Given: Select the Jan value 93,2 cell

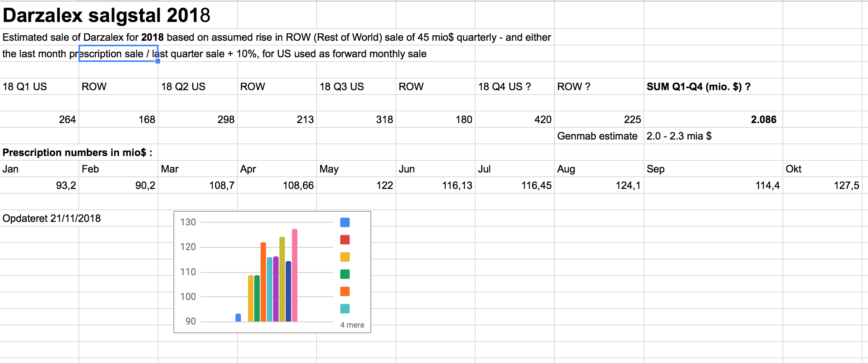Looking at the screenshot, I should pyautogui.click(x=39, y=185).
